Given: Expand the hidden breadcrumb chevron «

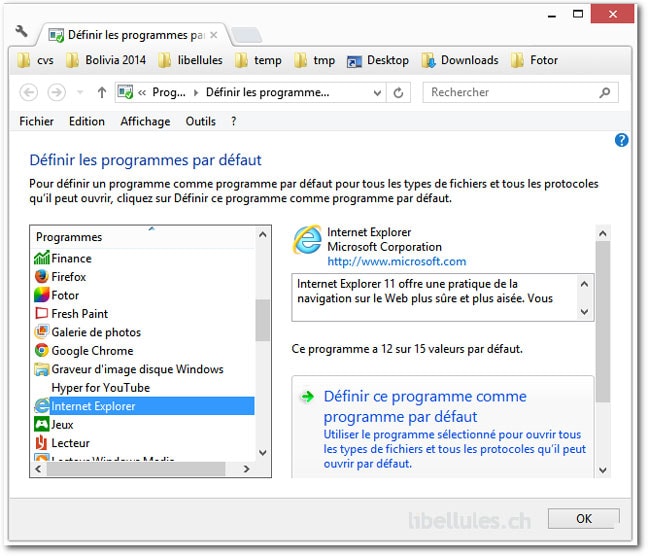Looking at the screenshot, I should tap(142, 93).
